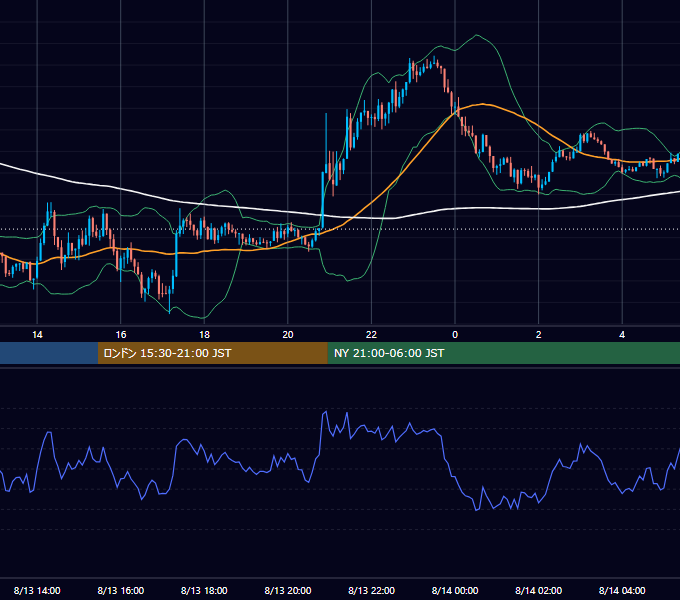Click the '8/13 22:00' date label
This screenshot has height=600, width=680.
pos(371,590)
